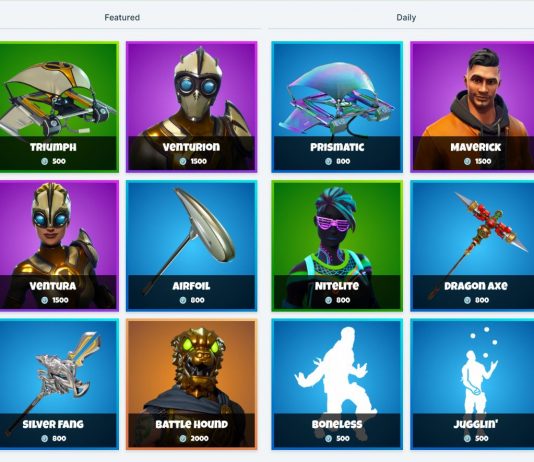Image resolution: width=534 pixels, height=462 pixels.
Task: Select the Nitelite outfit tile
Action: [x=337, y=246]
